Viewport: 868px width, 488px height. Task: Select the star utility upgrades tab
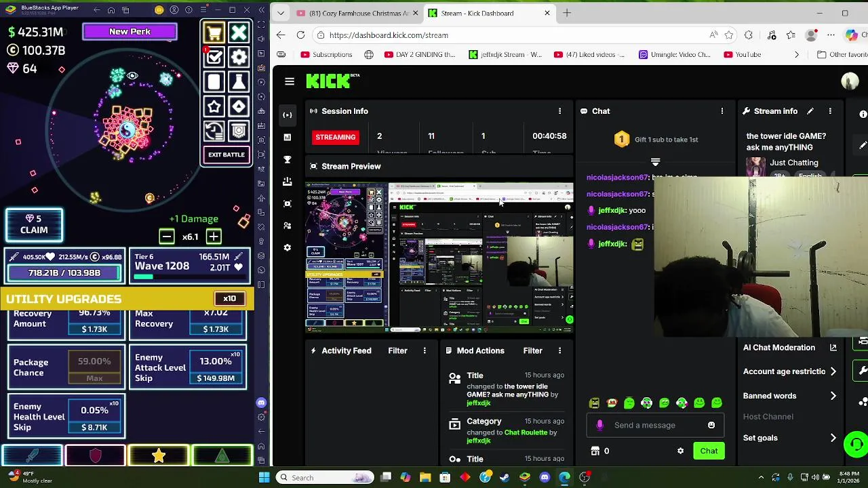tap(159, 456)
